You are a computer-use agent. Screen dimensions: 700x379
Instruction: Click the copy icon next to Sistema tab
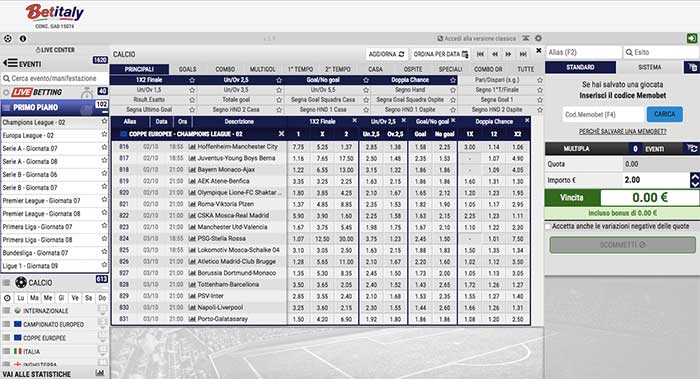click(x=692, y=67)
